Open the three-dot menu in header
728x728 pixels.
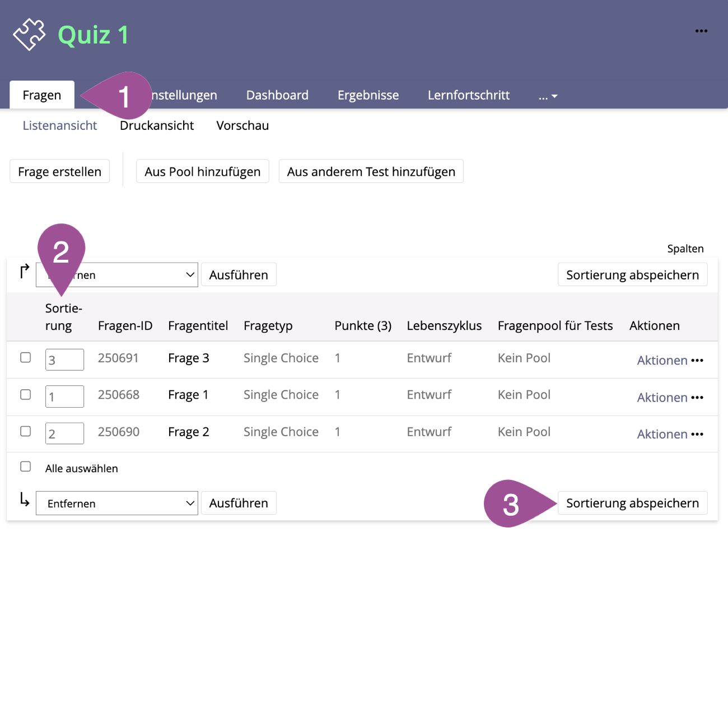(x=701, y=31)
